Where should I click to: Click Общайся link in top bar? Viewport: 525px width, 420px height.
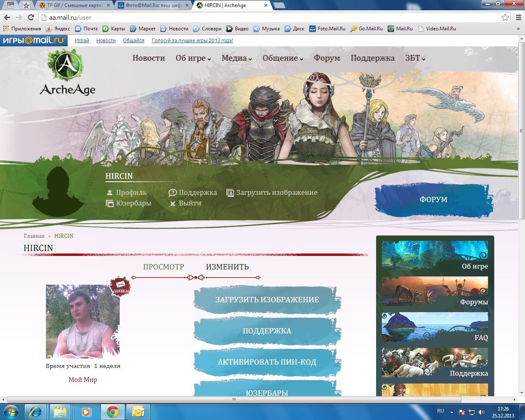[x=134, y=41]
